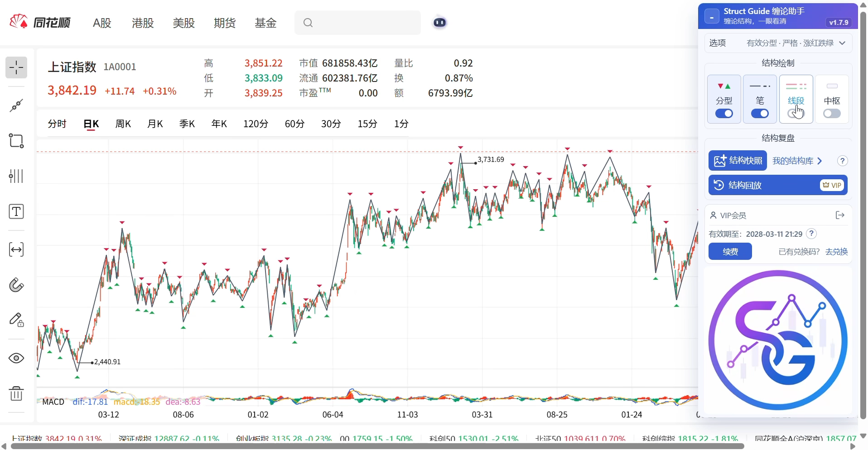Open 我的结构库 chevron link

click(x=797, y=161)
